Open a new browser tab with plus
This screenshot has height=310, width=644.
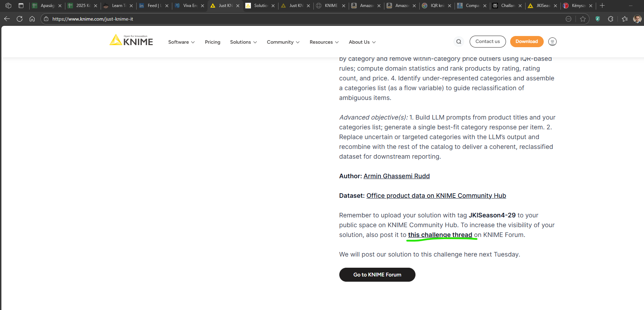602,6
